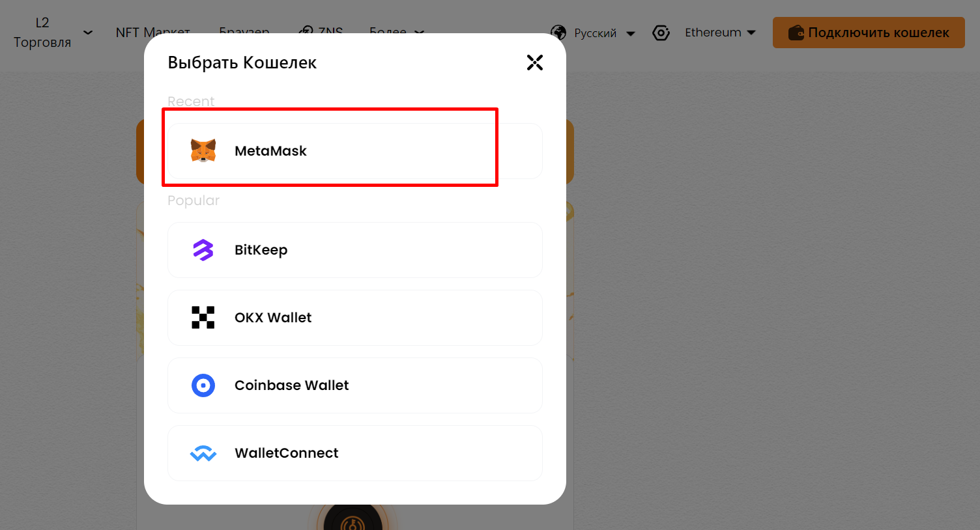
Task: Select the ZNS menu item
Action: click(322, 31)
